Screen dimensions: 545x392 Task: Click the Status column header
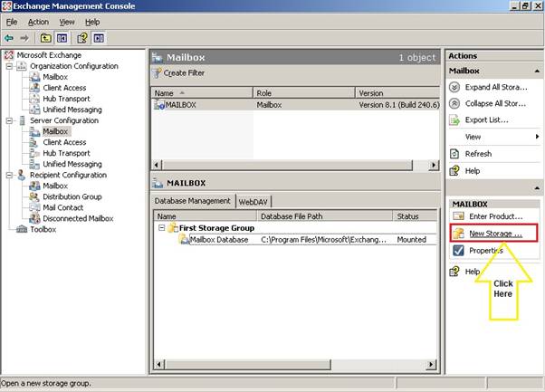pyautogui.click(x=415, y=216)
